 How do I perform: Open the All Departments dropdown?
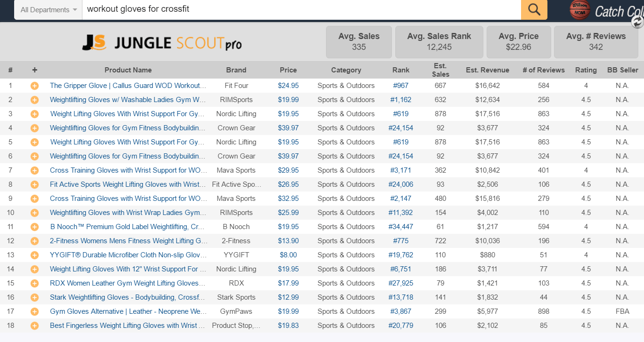pyautogui.click(x=49, y=10)
